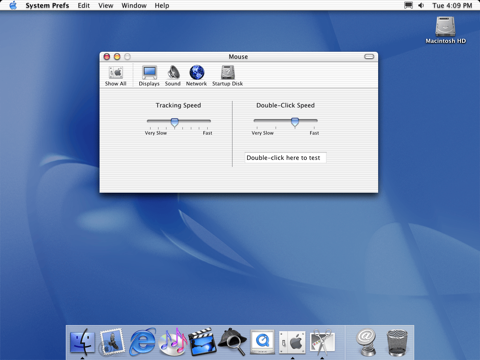Click the Tracking Speed slider thumb

pyautogui.click(x=174, y=122)
